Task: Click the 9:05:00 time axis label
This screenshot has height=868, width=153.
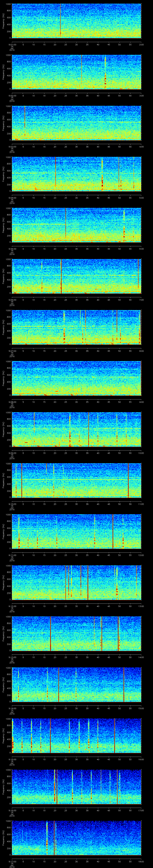Action: (12, 249)
